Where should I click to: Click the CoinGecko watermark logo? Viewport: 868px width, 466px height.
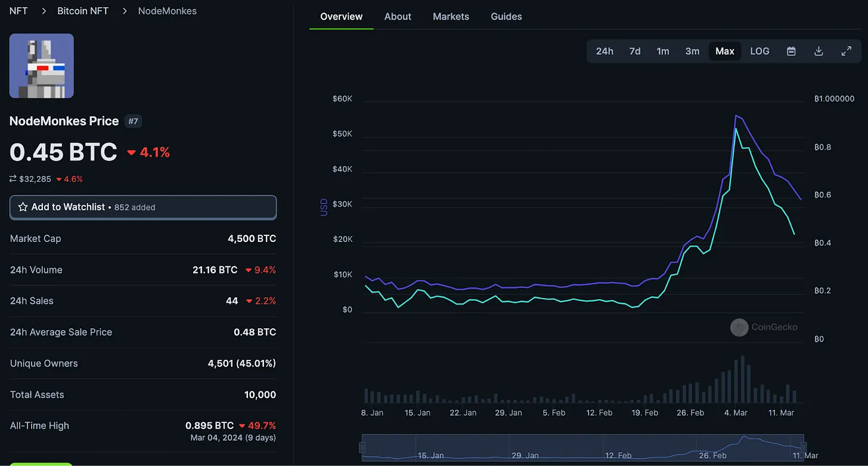click(739, 327)
